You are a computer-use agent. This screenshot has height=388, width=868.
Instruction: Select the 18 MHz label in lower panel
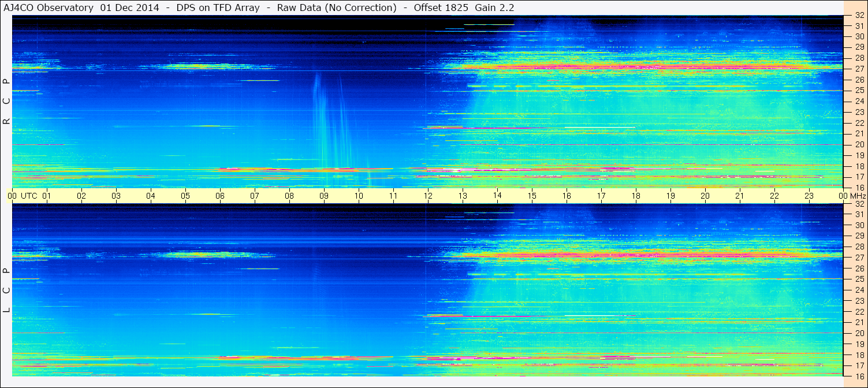(x=859, y=355)
